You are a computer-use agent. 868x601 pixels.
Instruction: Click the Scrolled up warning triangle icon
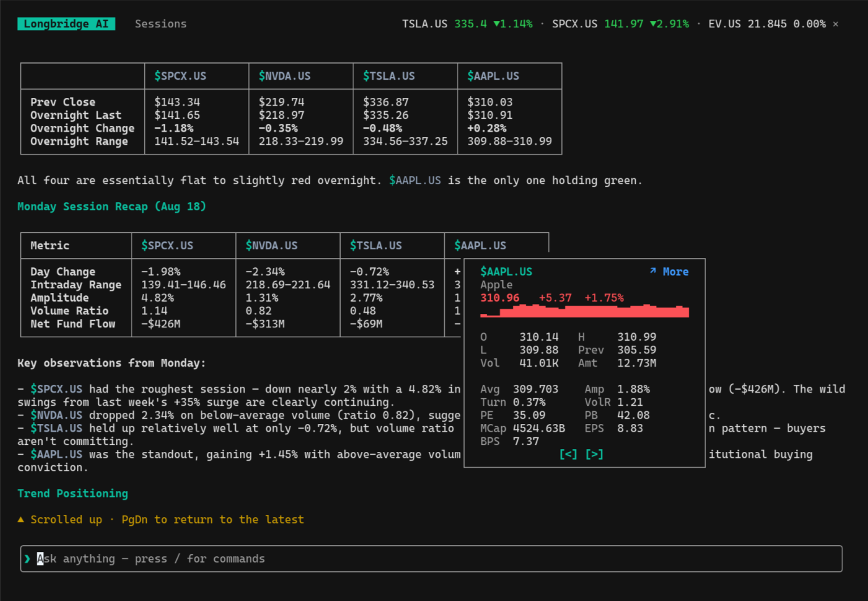pos(21,519)
